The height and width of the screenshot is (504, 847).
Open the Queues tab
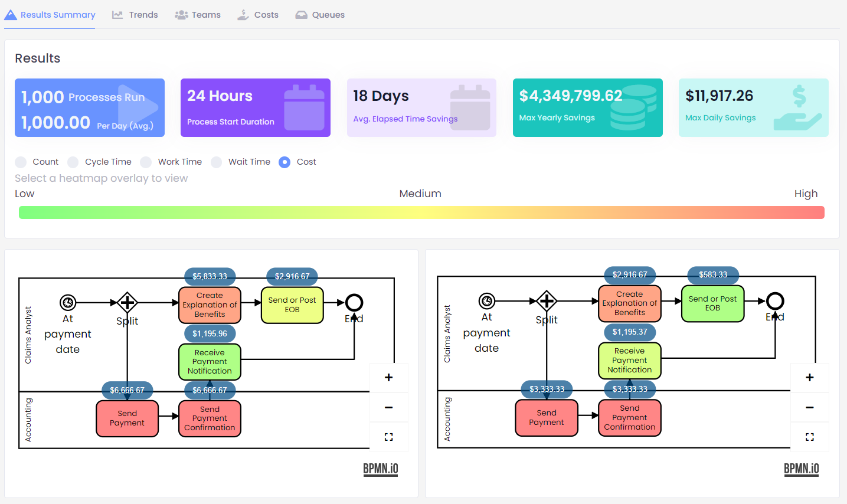click(x=320, y=15)
